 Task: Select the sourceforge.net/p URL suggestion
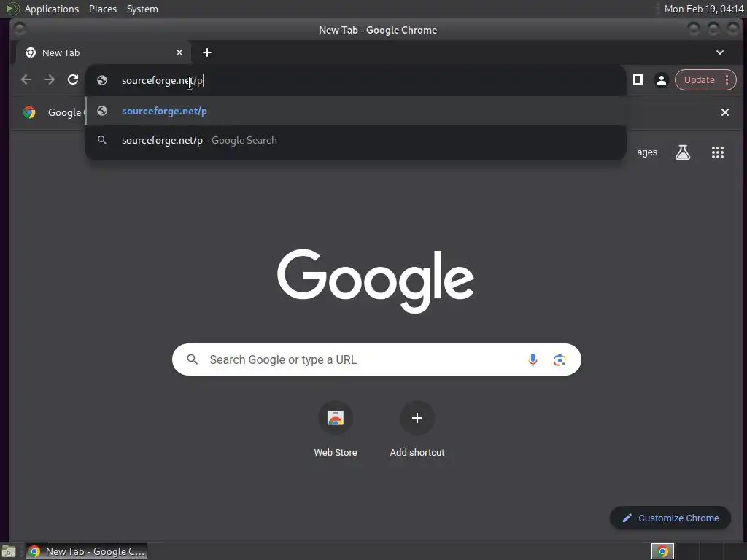[355, 111]
